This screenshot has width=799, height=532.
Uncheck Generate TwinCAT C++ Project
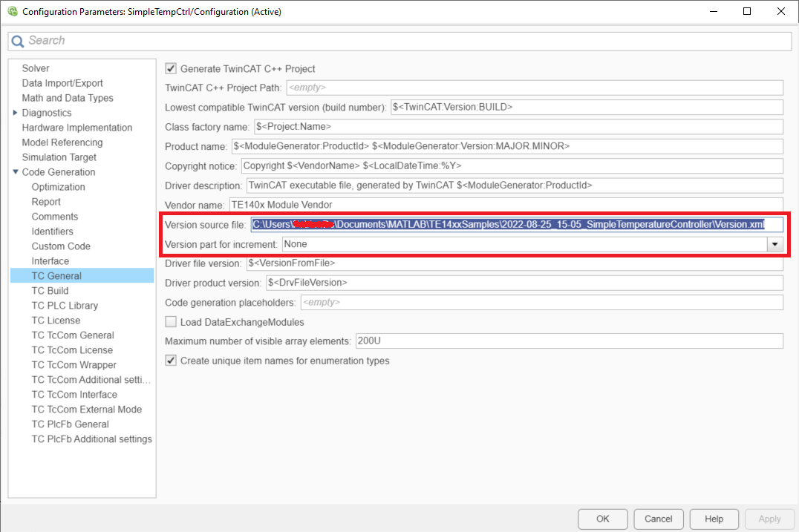(171, 68)
